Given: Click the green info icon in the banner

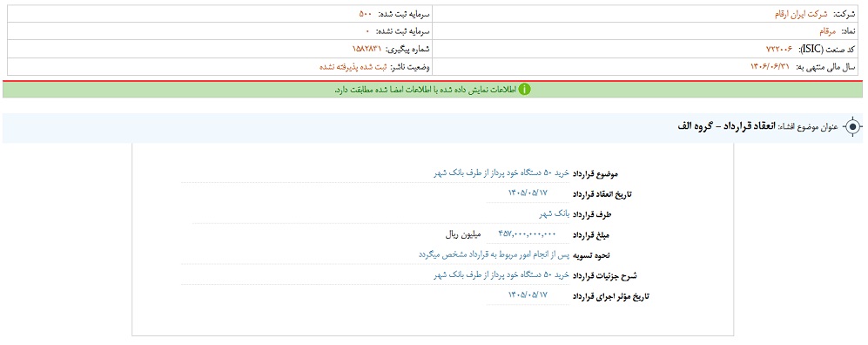Looking at the screenshot, I should [524, 89].
